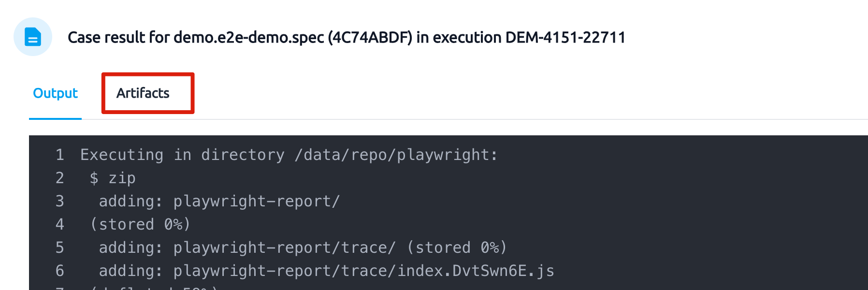The height and width of the screenshot is (290, 868).
Task: Click line number 4 in the log gutter
Action: [60, 224]
